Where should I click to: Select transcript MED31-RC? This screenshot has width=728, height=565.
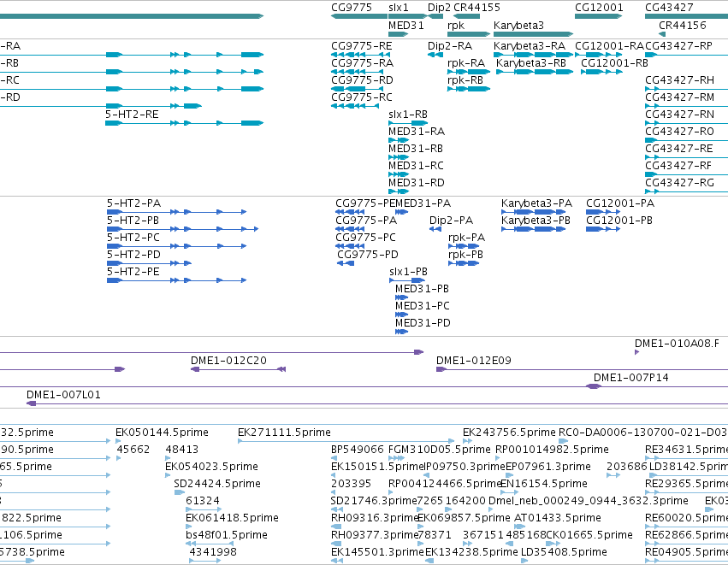(x=399, y=174)
